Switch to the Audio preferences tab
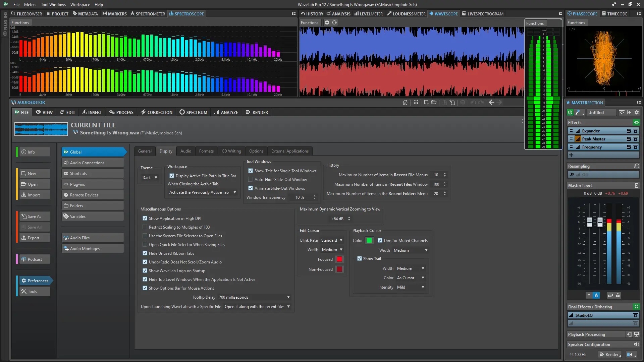The image size is (644, 362). click(x=185, y=151)
